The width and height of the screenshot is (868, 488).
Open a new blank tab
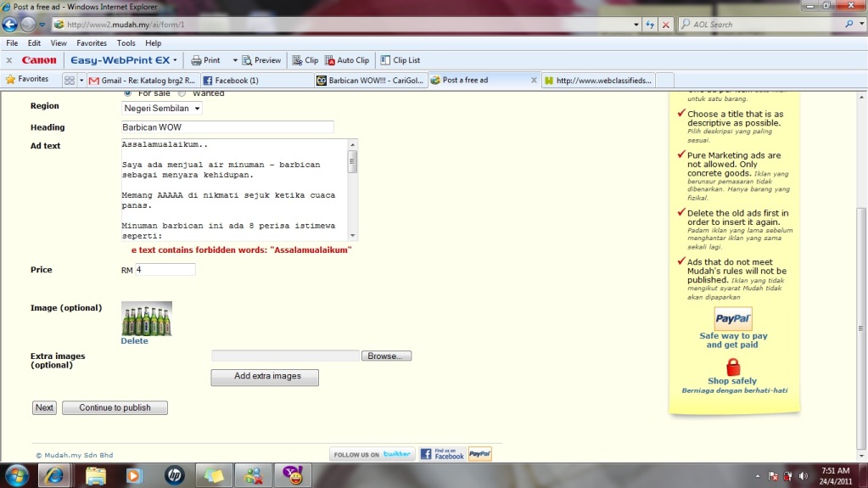pos(665,81)
